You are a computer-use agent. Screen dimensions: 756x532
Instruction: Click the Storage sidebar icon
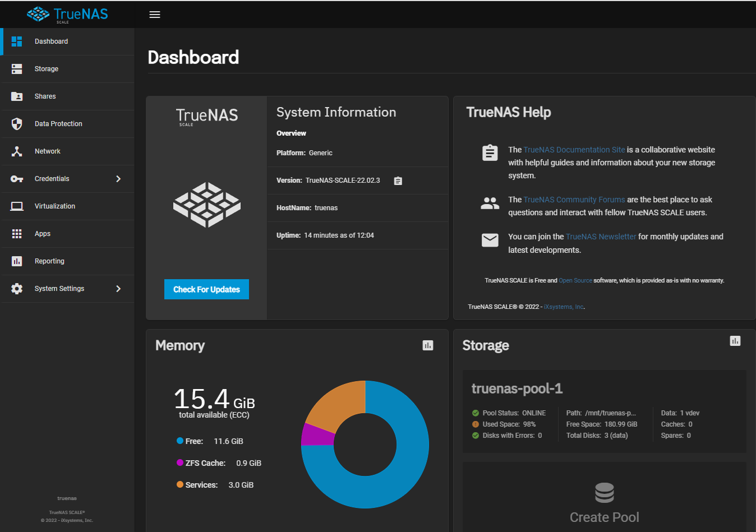point(17,69)
